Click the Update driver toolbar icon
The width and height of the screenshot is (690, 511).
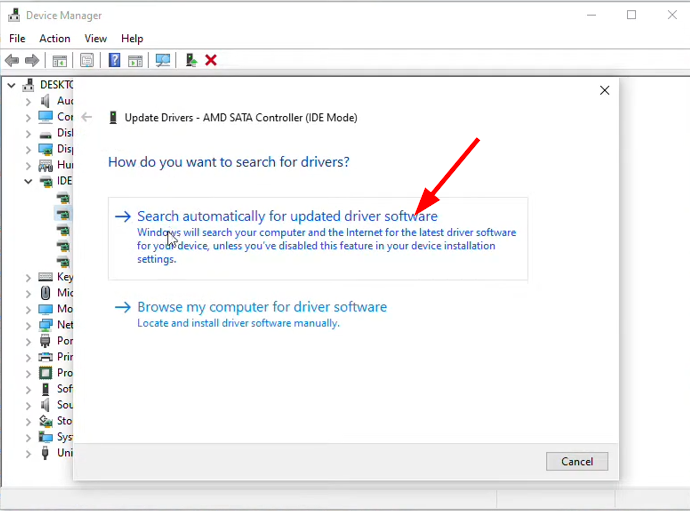[191, 60]
